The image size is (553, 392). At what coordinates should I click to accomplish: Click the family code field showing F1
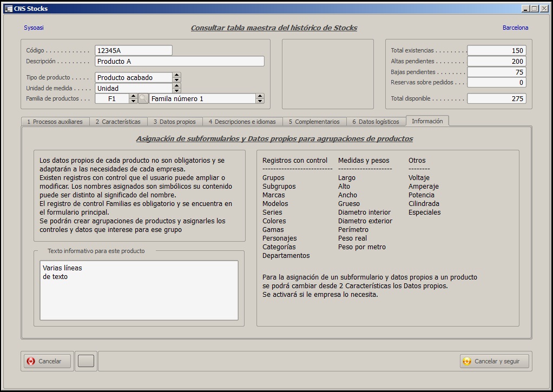[112, 99]
